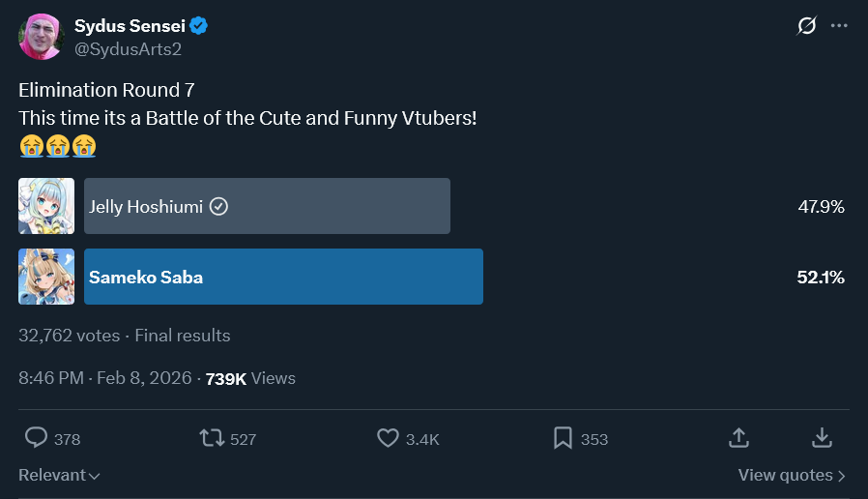Open Sydus Sensei's profile picture
The height and width of the screenshot is (499, 868).
coord(40,37)
